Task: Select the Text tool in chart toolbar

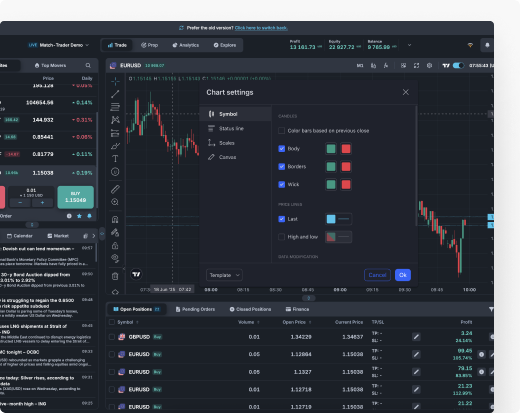Action: click(115, 159)
